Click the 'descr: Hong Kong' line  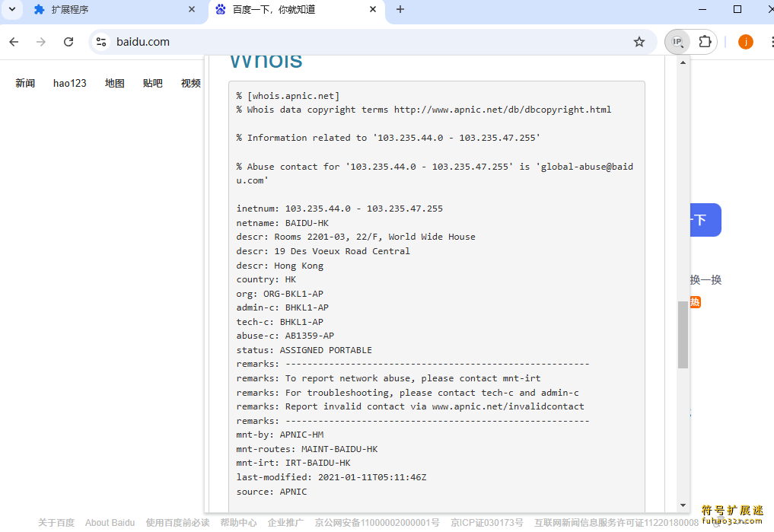tap(280, 266)
